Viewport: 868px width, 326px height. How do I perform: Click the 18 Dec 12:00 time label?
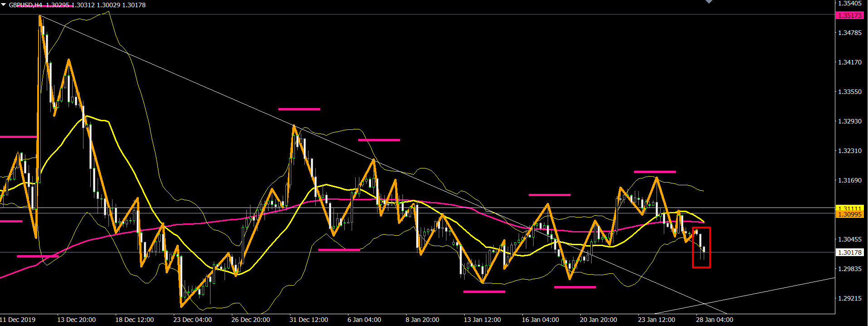coord(134,320)
